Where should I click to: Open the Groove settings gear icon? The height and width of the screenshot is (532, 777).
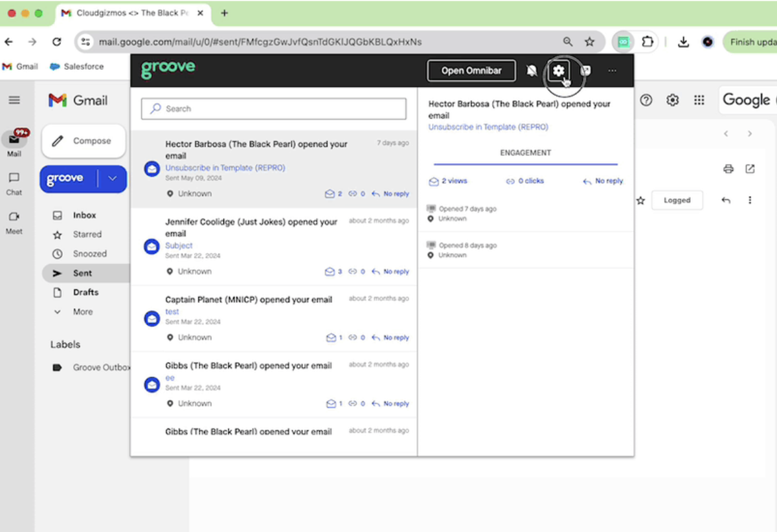(559, 71)
